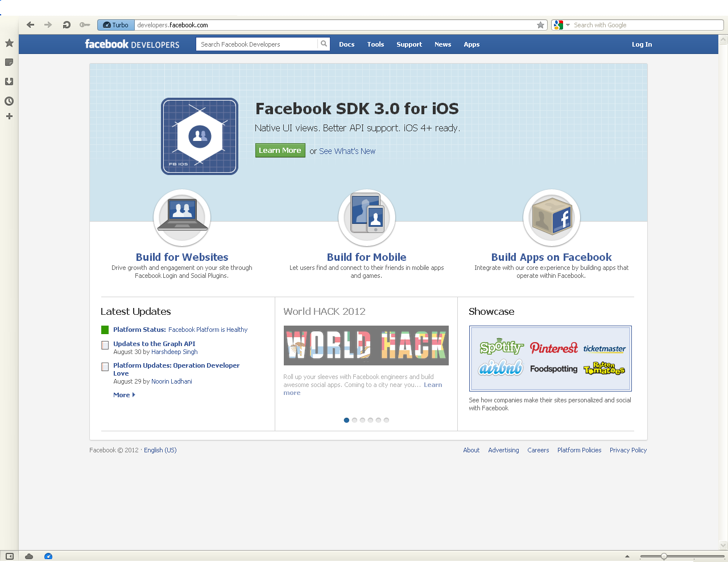Open the password key icon in toolbar
Viewport: 728px width, 562px height.
[x=85, y=25]
